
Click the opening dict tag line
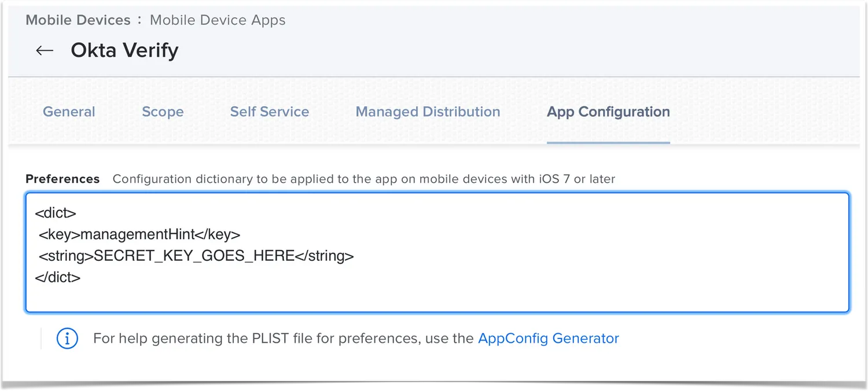[56, 213]
